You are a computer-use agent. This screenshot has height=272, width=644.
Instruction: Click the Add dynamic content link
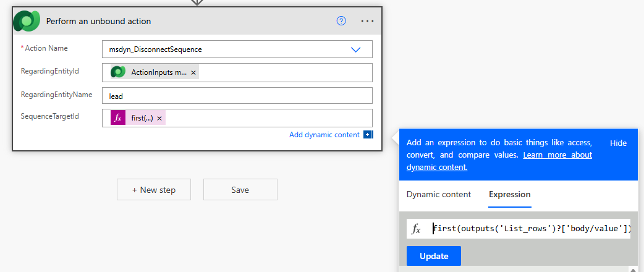click(324, 135)
